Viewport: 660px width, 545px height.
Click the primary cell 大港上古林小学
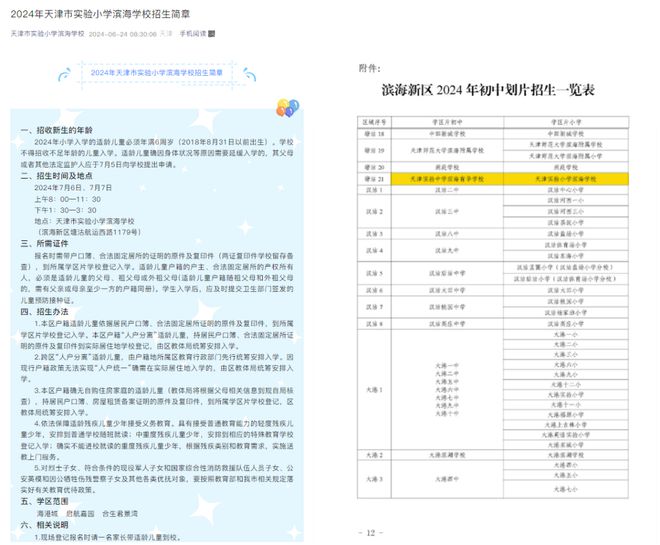click(566, 425)
